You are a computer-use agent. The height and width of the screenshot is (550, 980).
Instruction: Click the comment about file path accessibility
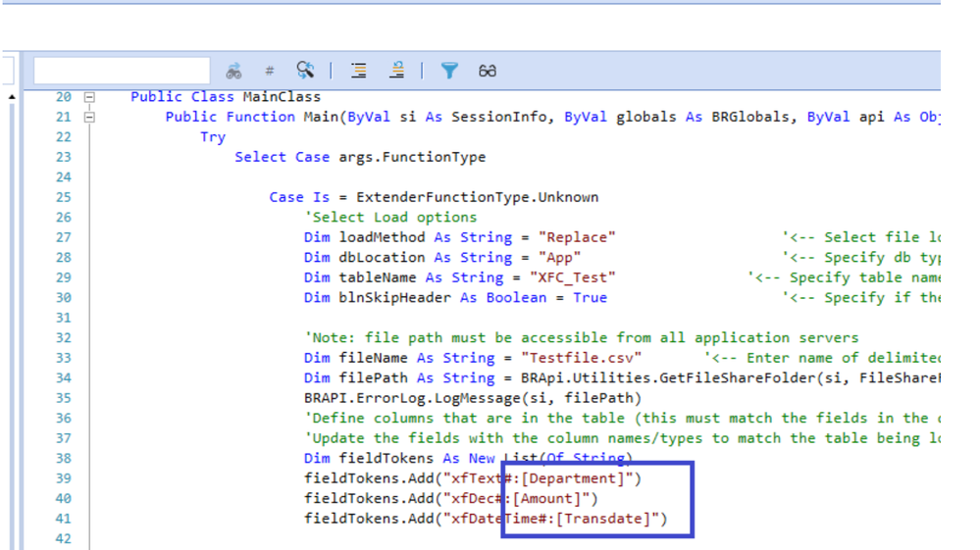(x=582, y=337)
